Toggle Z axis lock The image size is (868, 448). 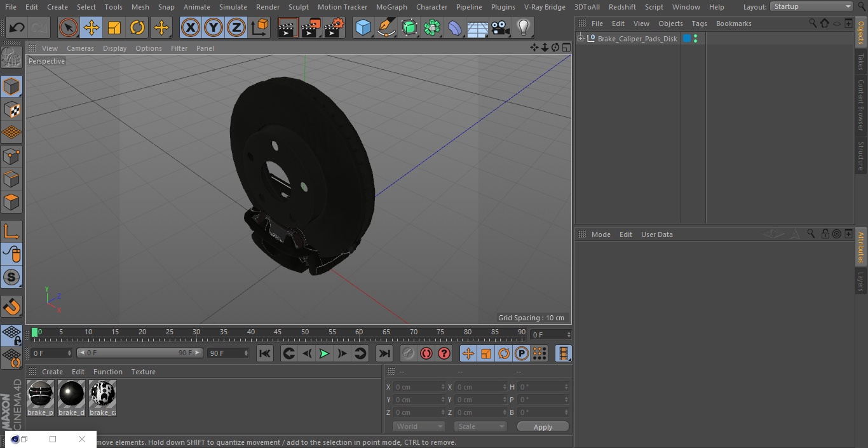[236, 28]
